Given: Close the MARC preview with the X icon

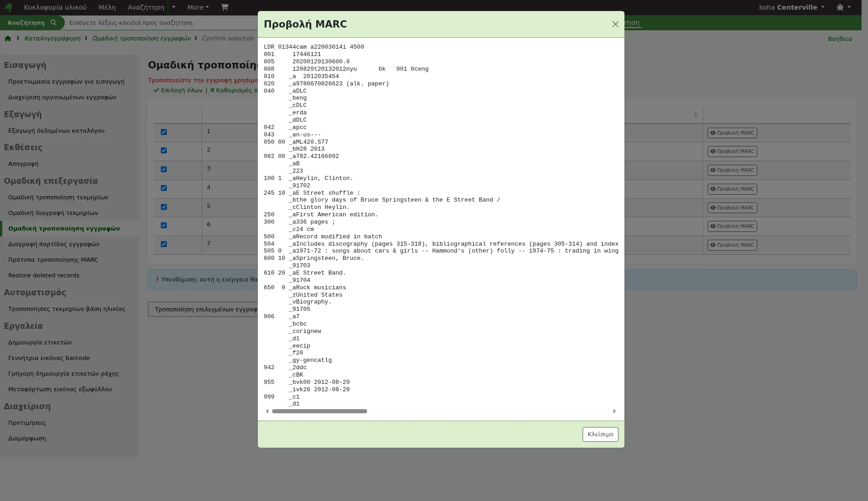Looking at the screenshot, I should tap(615, 24).
